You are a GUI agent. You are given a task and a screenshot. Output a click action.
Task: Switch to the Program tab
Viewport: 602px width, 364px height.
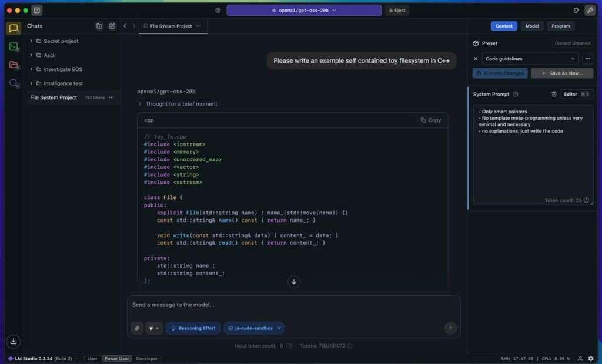tap(560, 26)
